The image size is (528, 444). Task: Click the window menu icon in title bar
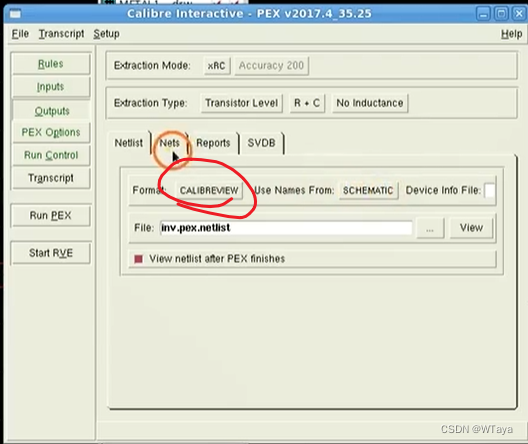coord(15,14)
